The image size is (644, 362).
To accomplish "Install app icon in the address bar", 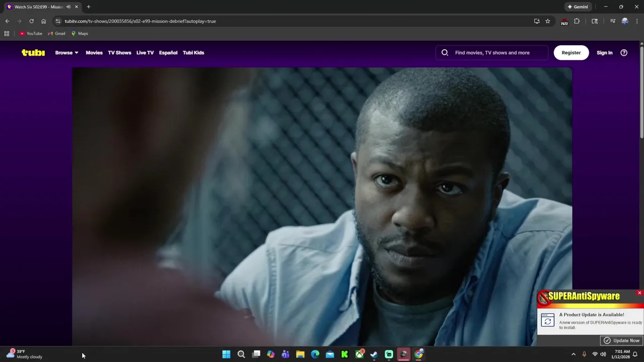I will point(537,21).
